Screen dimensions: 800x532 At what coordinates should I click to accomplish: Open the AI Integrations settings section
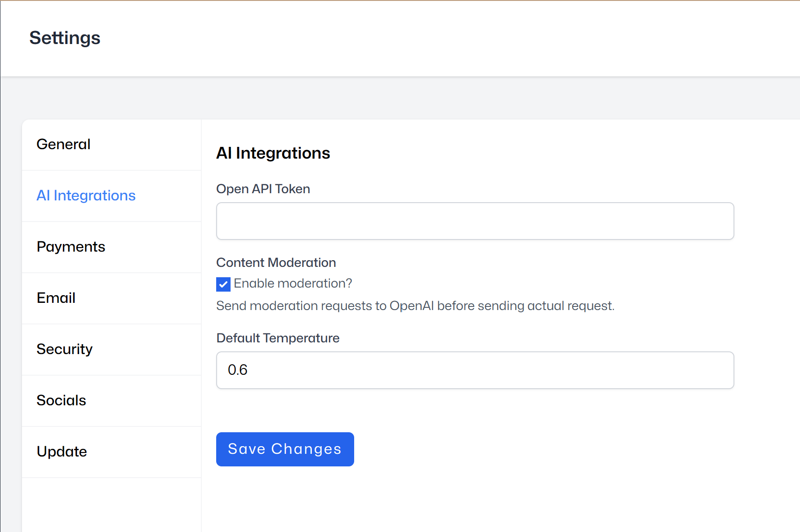click(86, 195)
